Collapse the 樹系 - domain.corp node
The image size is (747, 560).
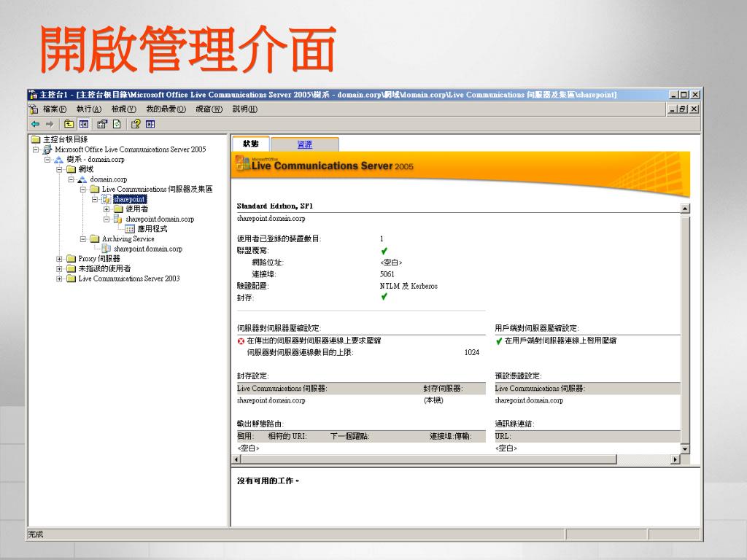coord(47,160)
